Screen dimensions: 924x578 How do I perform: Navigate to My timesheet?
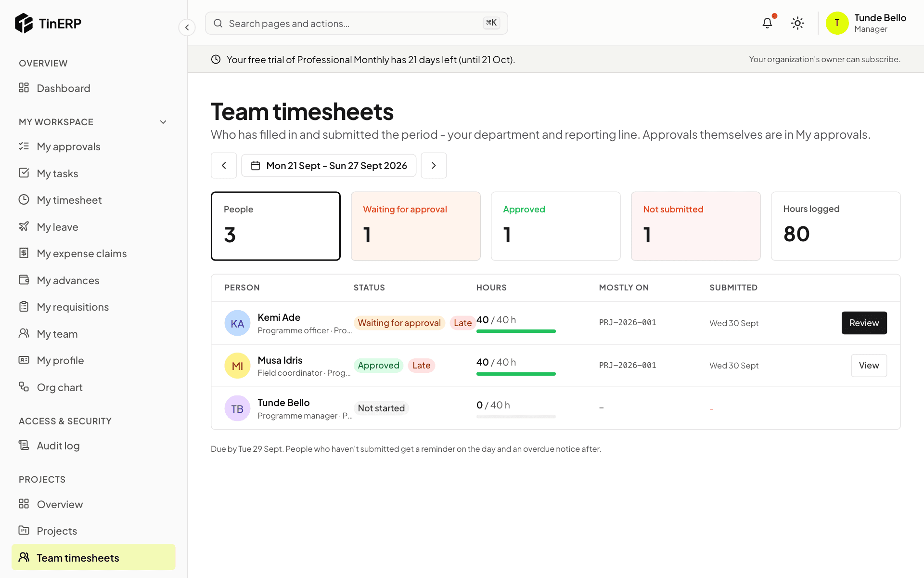point(93,200)
